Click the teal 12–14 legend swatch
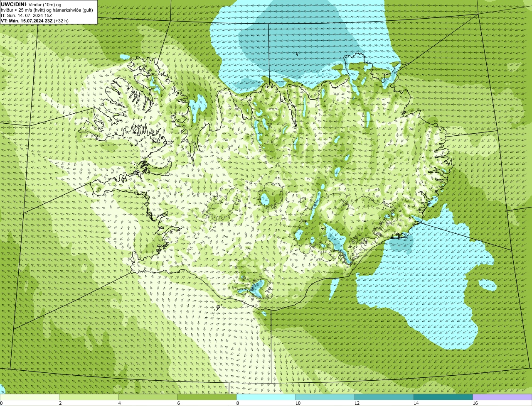 click(x=384, y=397)
